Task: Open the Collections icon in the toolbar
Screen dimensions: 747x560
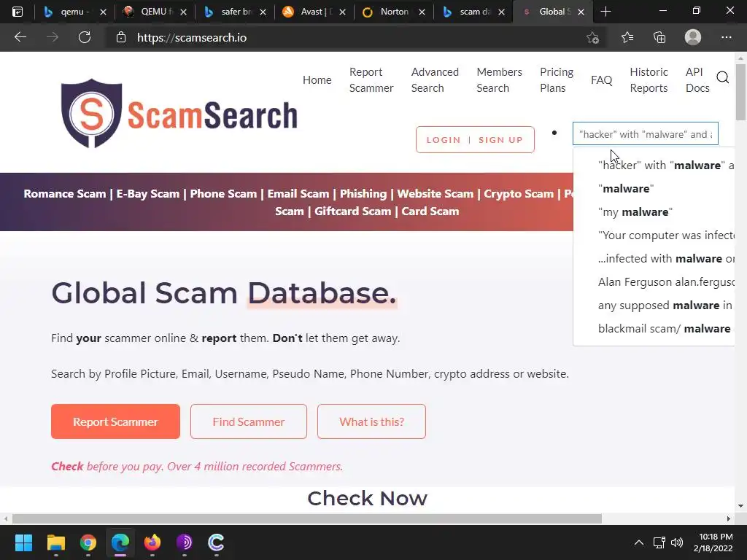Action: tap(659, 37)
